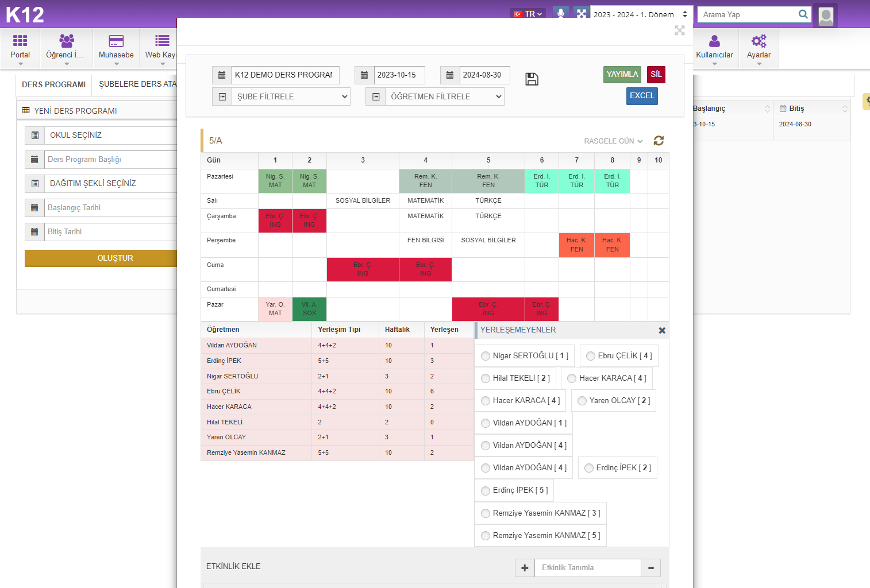Select the Yaren OLCAY [ 2 ] radio
The height and width of the screenshot is (588, 870).
coord(582,401)
